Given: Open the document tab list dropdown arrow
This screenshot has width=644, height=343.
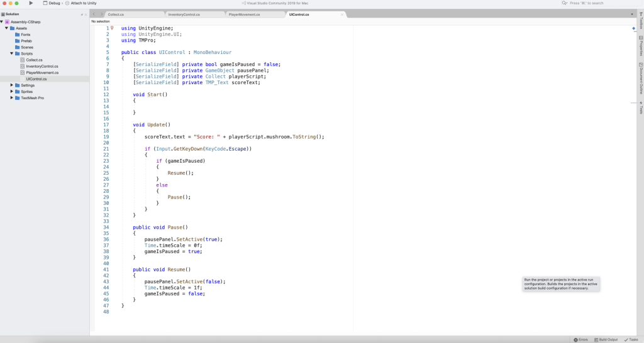Looking at the screenshot, I should tap(631, 14).
